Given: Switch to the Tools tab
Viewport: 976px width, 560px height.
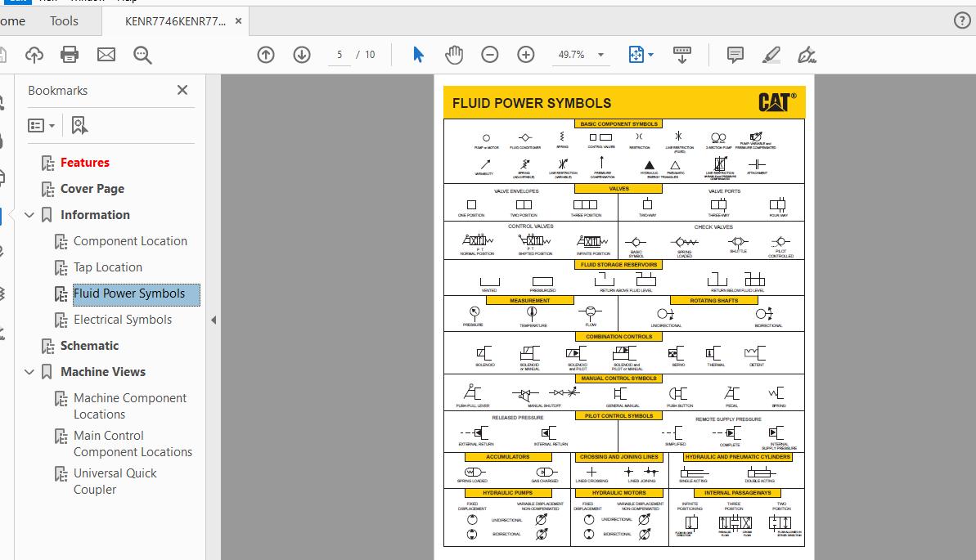Looking at the screenshot, I should pos(64,21).
